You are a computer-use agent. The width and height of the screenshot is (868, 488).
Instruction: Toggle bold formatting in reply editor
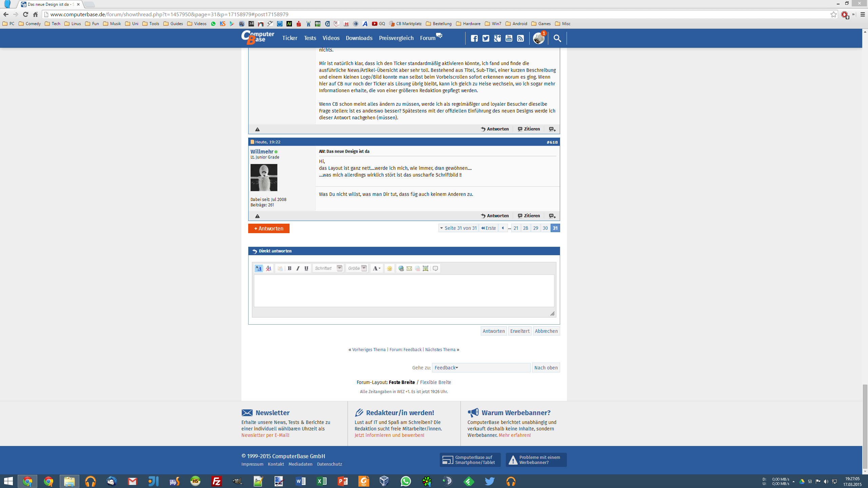pos(290,268)
